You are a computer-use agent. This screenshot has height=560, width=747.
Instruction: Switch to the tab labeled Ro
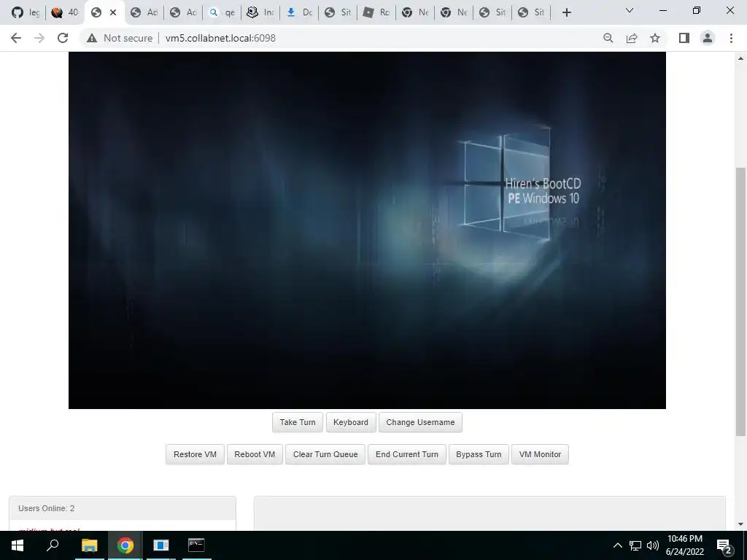point(377,12)
